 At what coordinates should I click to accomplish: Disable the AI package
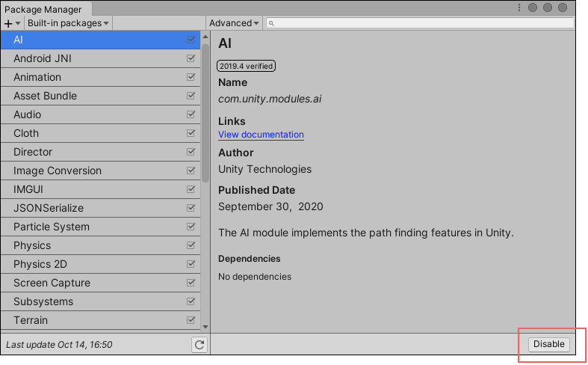[x=548, y=344]
